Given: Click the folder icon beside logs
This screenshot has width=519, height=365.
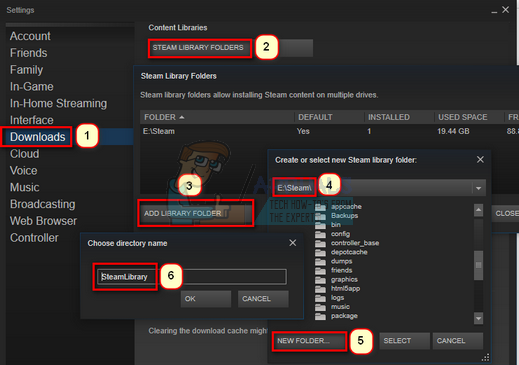Looking at the screenshot, I should pyautogui.click(x=320, y=297).
